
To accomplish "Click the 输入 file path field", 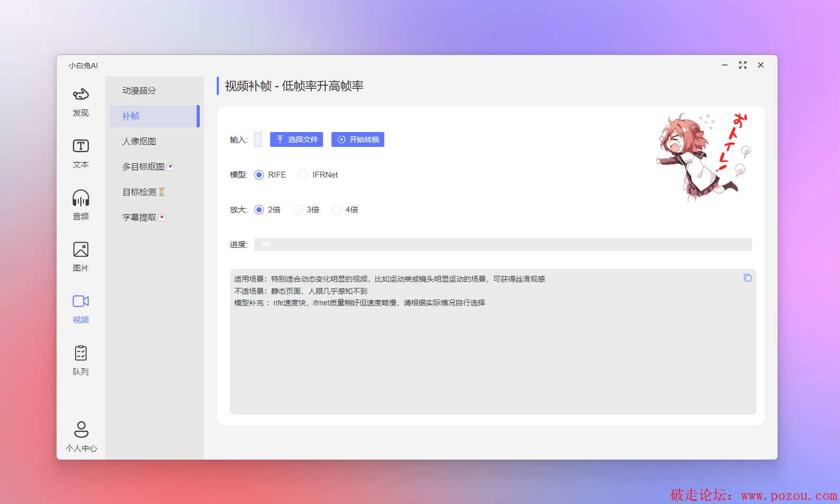I will coord(258,139).
